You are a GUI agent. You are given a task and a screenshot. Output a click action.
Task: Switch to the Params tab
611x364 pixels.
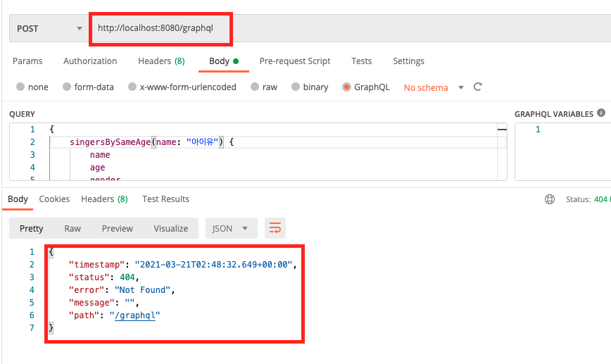point(27,61)
